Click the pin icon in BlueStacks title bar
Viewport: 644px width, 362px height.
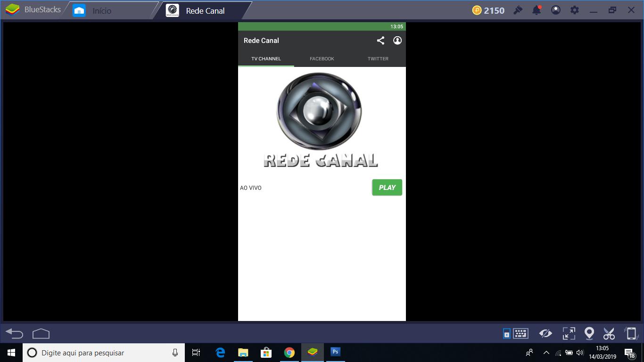click(x=518, y=10)
